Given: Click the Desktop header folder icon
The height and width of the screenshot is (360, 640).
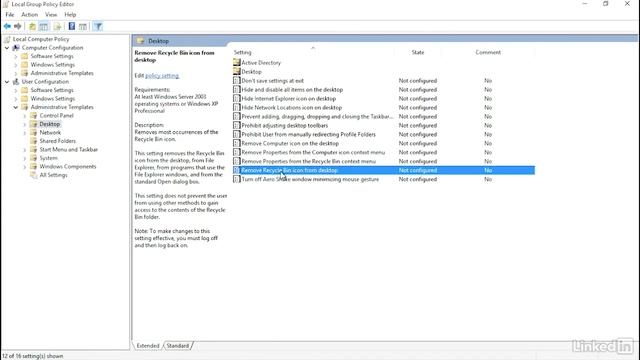Looking at the screenshot, I should pos(141,41).
